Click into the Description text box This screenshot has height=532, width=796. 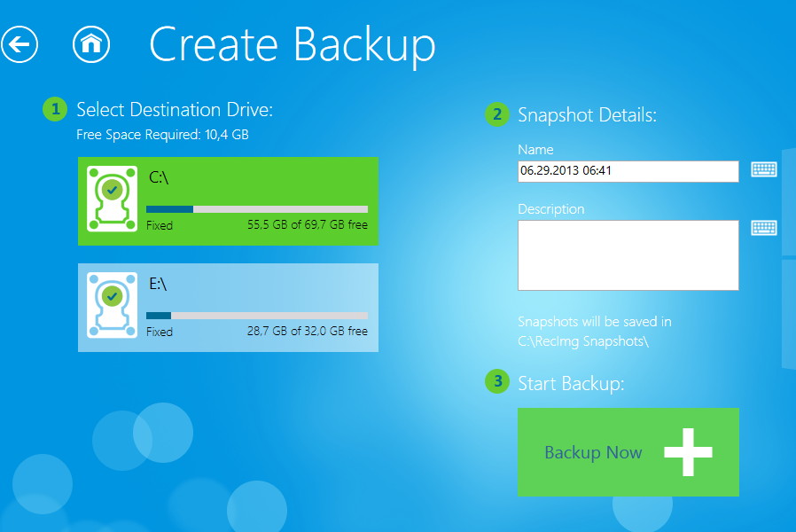628,255
